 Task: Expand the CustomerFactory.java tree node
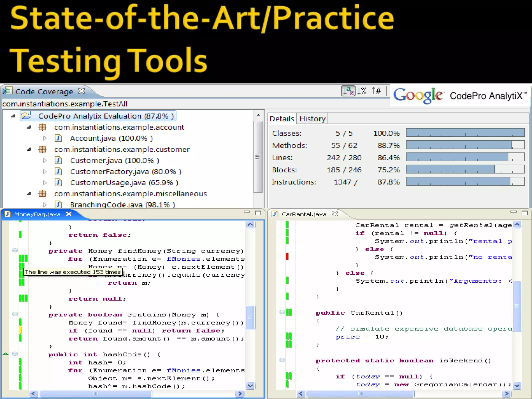[45, 172]
